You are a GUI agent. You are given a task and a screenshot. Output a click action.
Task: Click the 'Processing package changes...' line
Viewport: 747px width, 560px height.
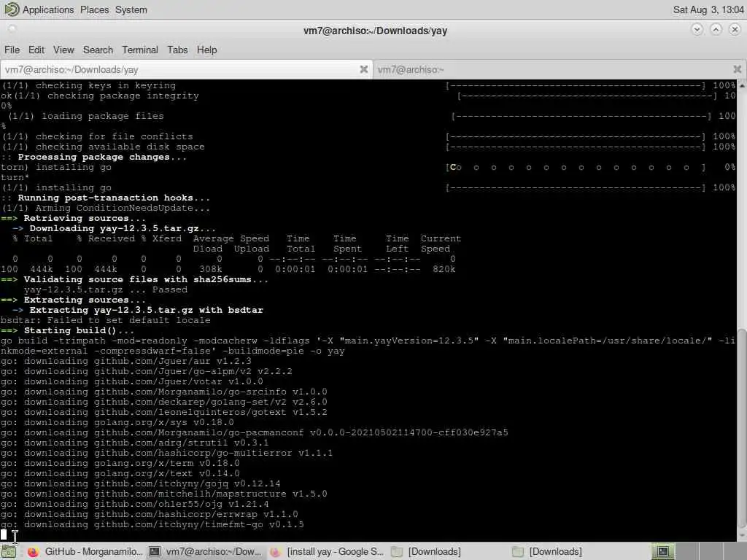click(x=94, y=157)
